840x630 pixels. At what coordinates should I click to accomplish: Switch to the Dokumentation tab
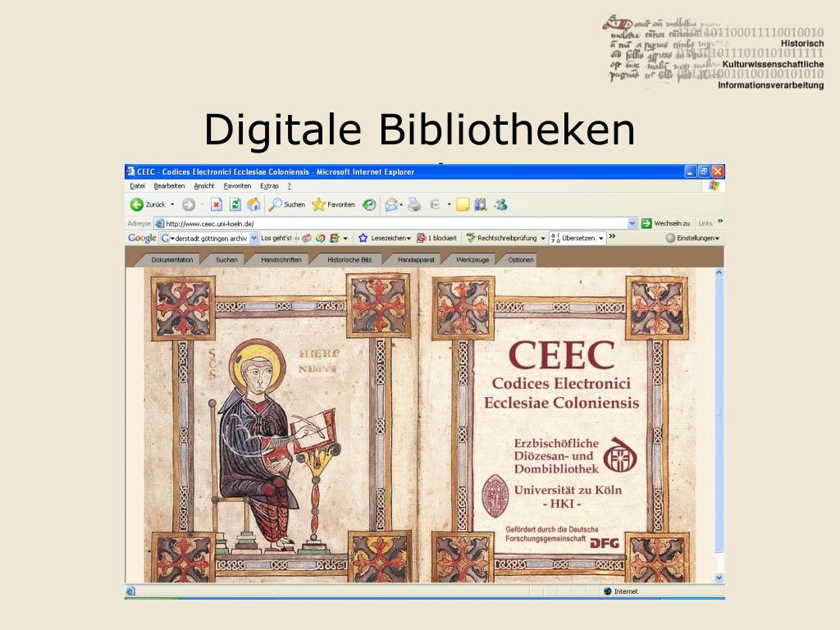[172, 260]
